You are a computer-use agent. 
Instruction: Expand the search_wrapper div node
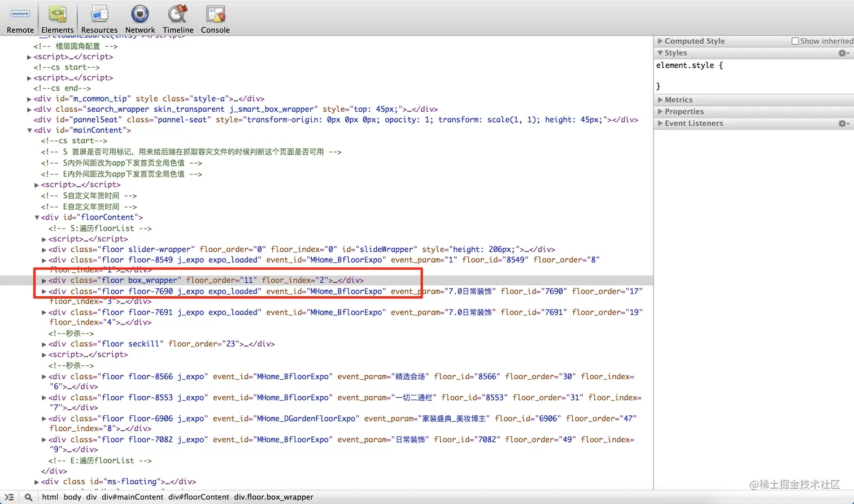coord(29,109)
